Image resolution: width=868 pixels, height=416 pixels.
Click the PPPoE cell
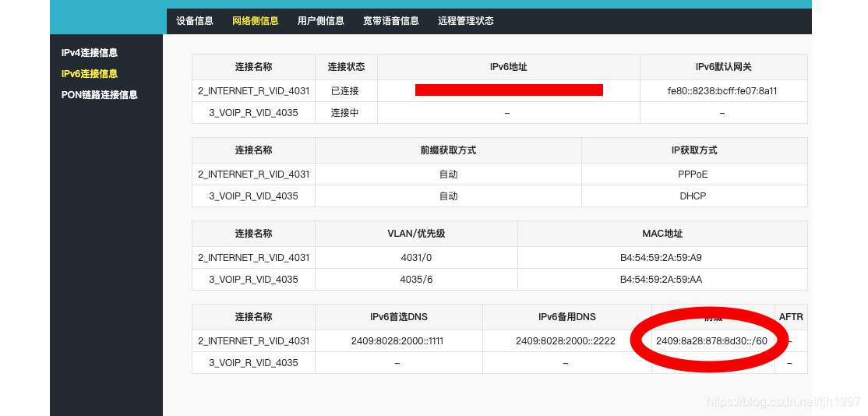(x=693, y=175)
